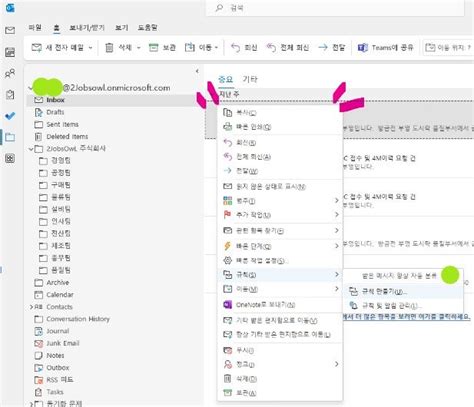The width and height of the screenshot is (474, 407).
Task: Open the 파일 (File) menu tab
Action: (35, 27)
